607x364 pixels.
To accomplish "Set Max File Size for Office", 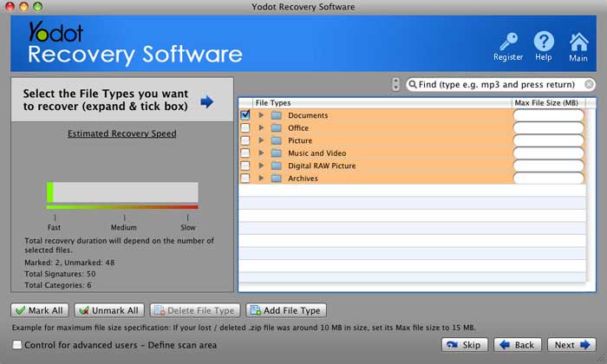I will tap(549, 127).
